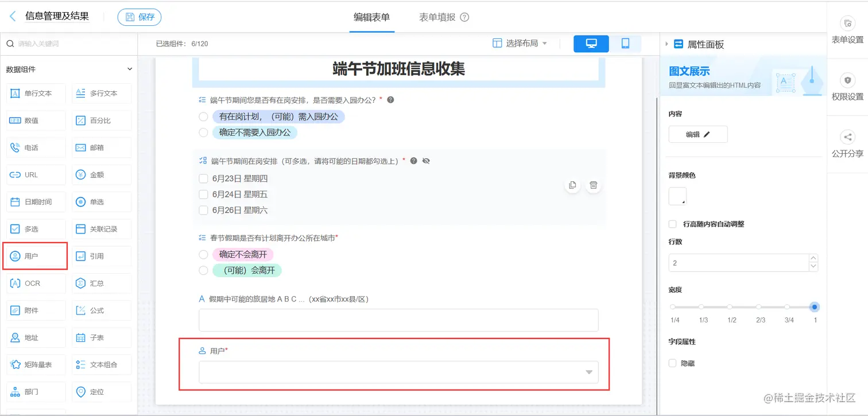Image resolution: width=868 pixels, height=416 pixels.
Task: Click the trash icon to delete the question
Action: (x=593, y=185)
